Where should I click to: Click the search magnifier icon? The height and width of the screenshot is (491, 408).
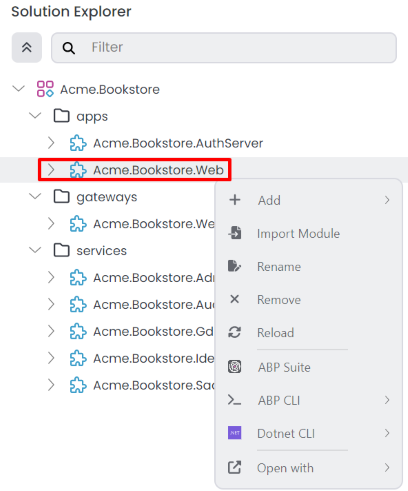[x=69, y=48]
